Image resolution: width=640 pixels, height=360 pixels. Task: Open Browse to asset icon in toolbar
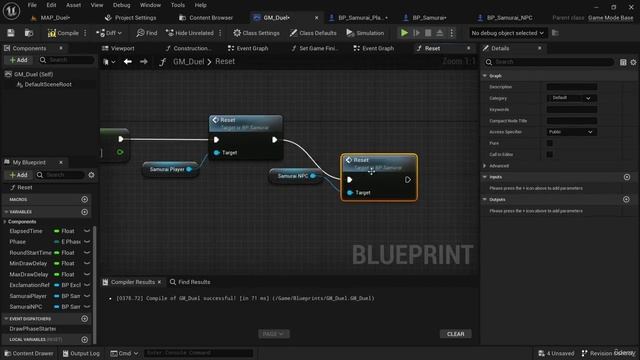29,33
